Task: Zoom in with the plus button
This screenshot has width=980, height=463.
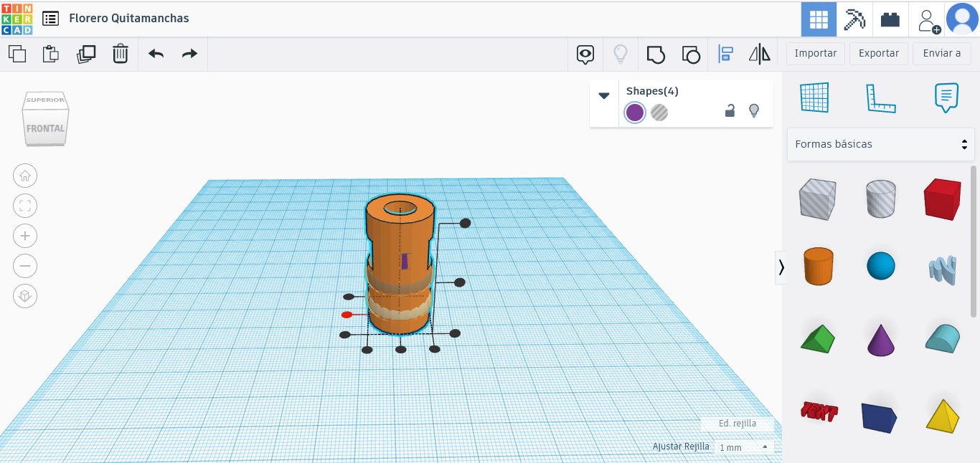Action: (x=25, y=236)
